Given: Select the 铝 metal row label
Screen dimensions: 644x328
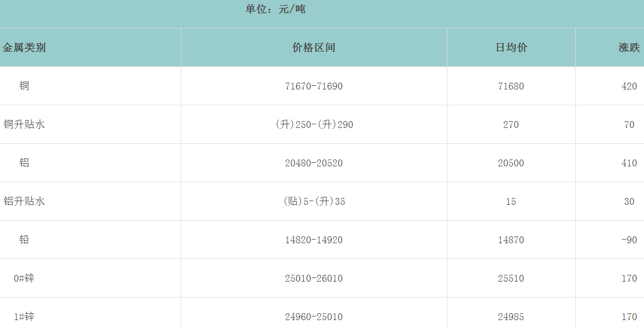Looking at the screenshot, I should click(24, 163).
